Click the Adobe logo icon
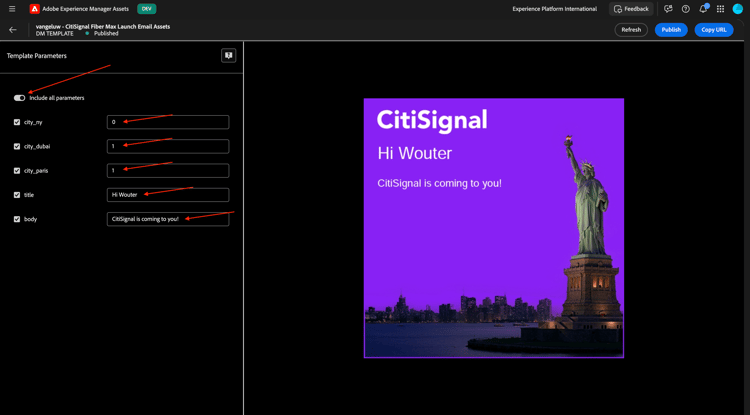Screen dimensions: 750x415 coord(34,9)
